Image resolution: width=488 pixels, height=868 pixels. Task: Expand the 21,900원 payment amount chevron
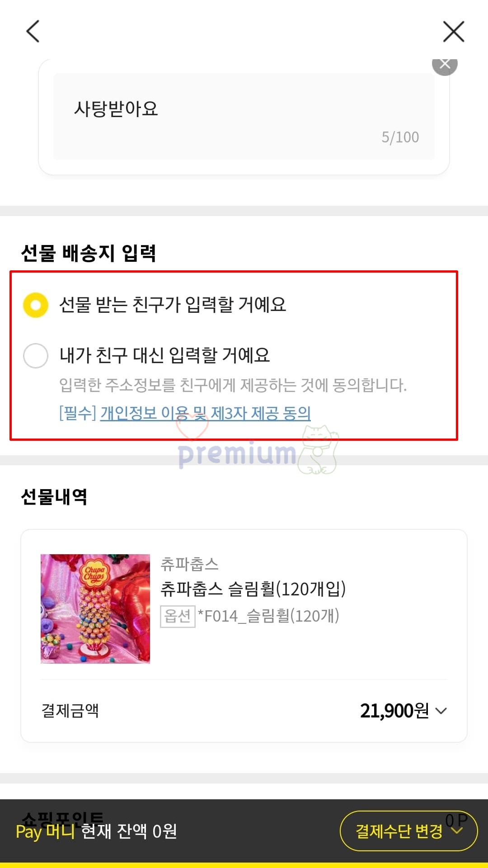pyautogui.click(x=441, y=711)
